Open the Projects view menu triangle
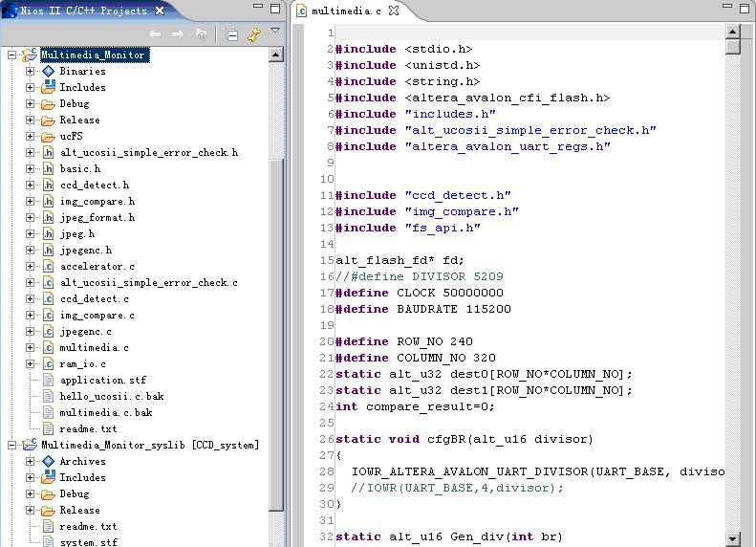 (x=275, y=31)
